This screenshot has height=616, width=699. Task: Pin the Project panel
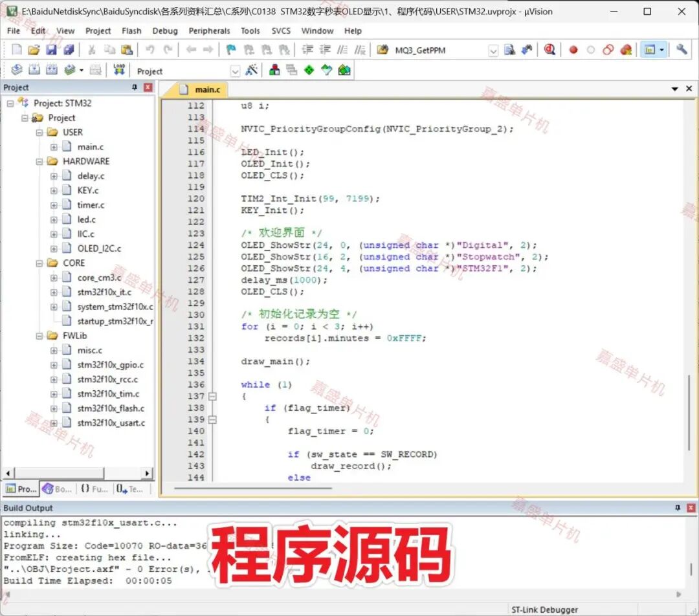point(135,87)
